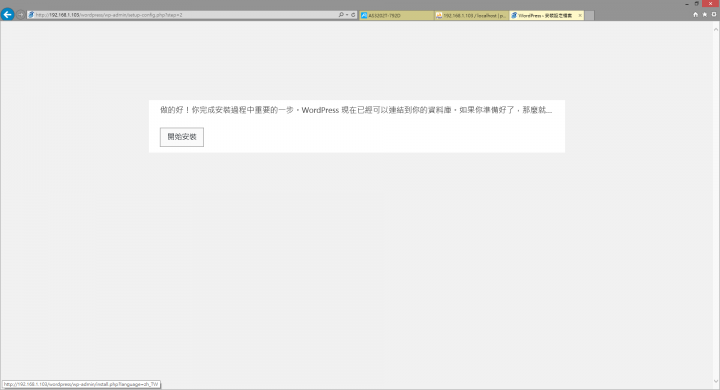
Task: Open the Home icon in browser toolbar
Action: [695, 15]
